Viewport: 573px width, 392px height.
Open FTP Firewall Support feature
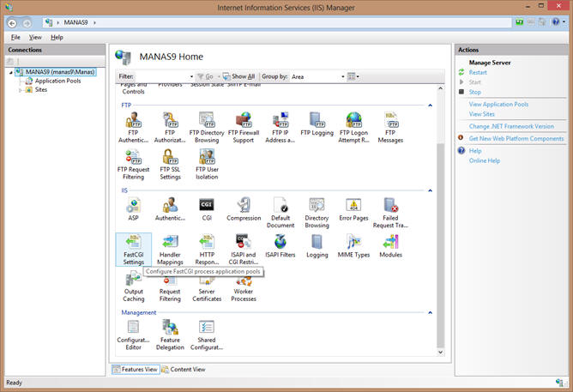[244, 128]
